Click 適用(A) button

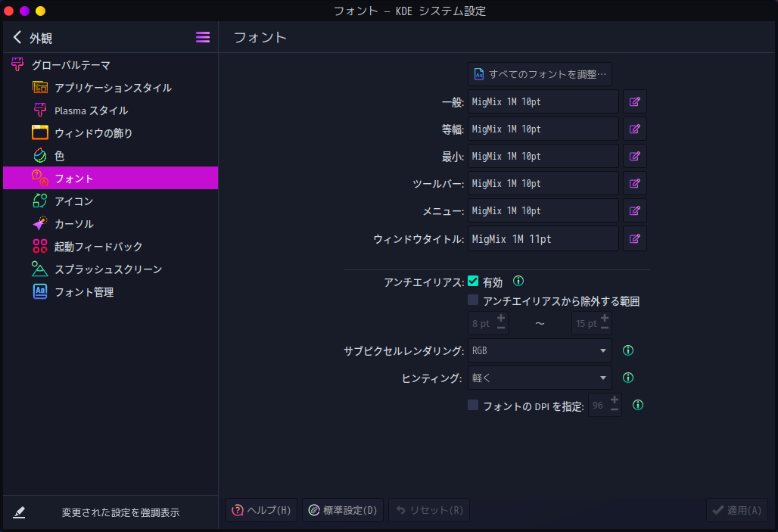737,510
